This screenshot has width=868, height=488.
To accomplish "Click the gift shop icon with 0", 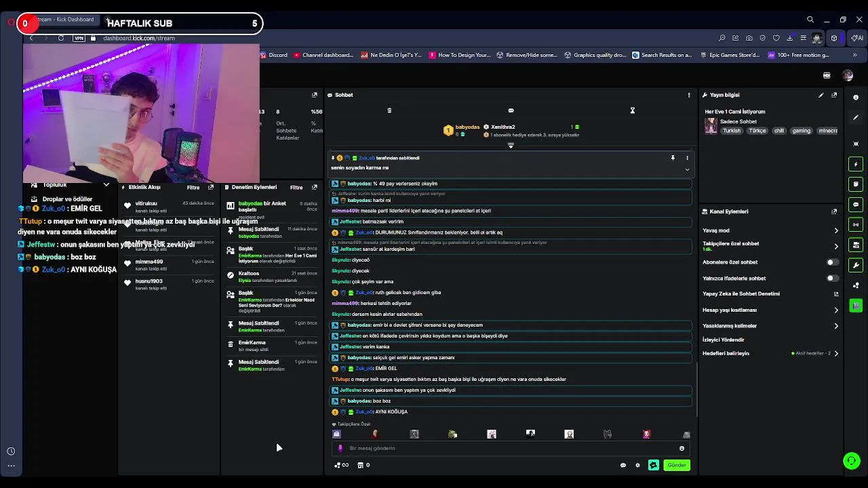I will (x=363, y=465).
